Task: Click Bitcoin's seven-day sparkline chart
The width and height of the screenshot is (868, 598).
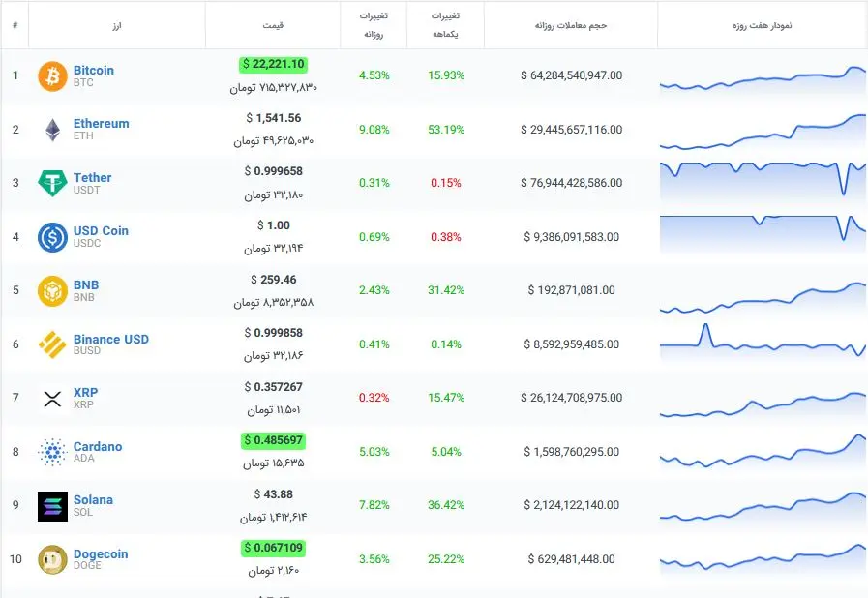Action: (763, 78)
